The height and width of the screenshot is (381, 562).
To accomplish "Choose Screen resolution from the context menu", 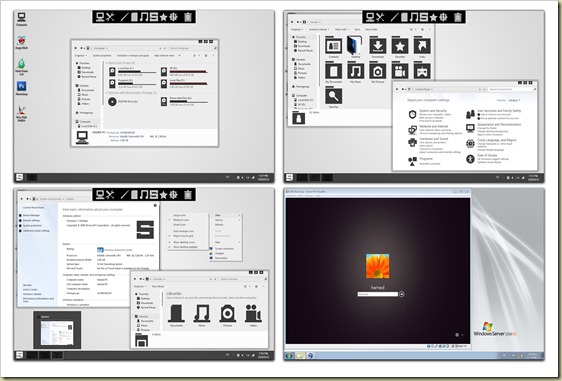I will (224, 248).
